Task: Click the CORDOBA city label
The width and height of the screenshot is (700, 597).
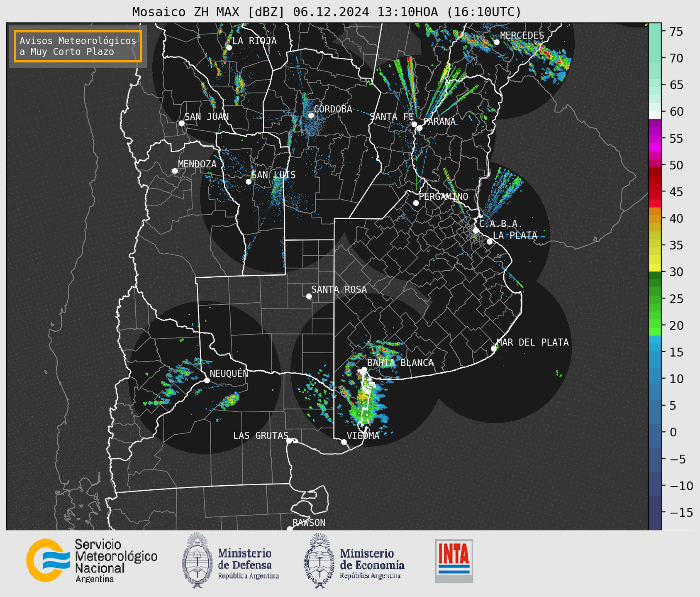Action: pos(333,109)
